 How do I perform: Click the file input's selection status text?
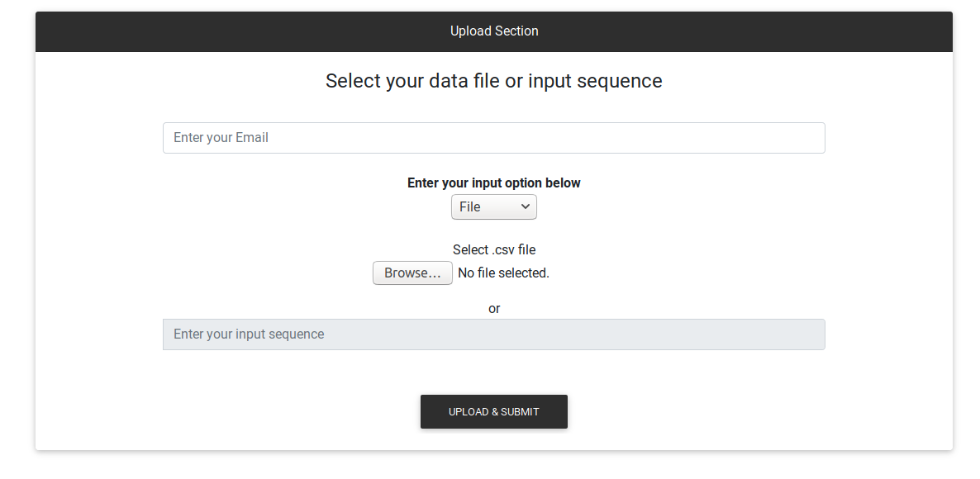click(503, 273)
